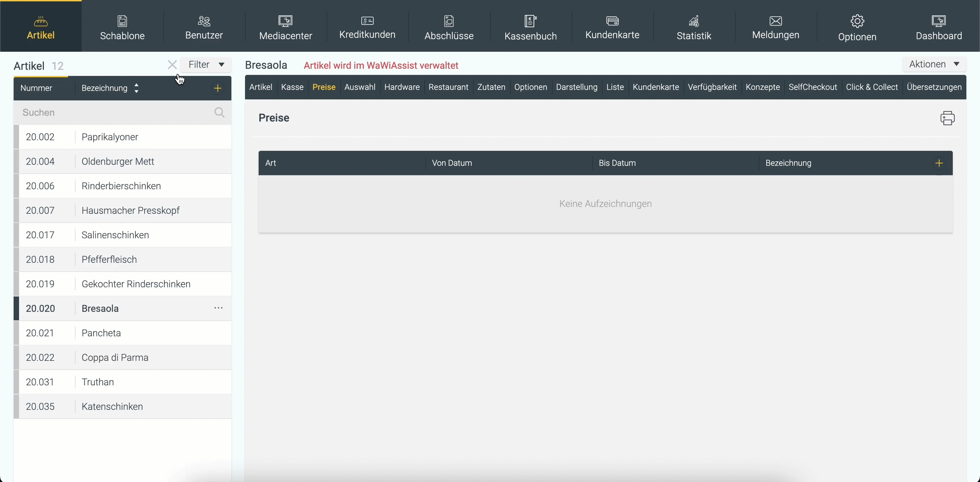
Task: Toggle sorting on Bezeichnung column
Action: point(136,88)
